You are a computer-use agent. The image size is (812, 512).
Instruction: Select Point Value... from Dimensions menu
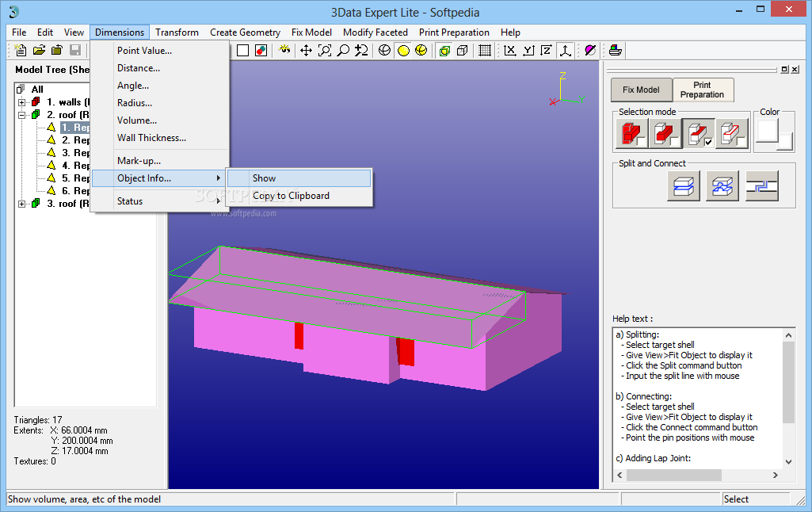tap(158, 50)
